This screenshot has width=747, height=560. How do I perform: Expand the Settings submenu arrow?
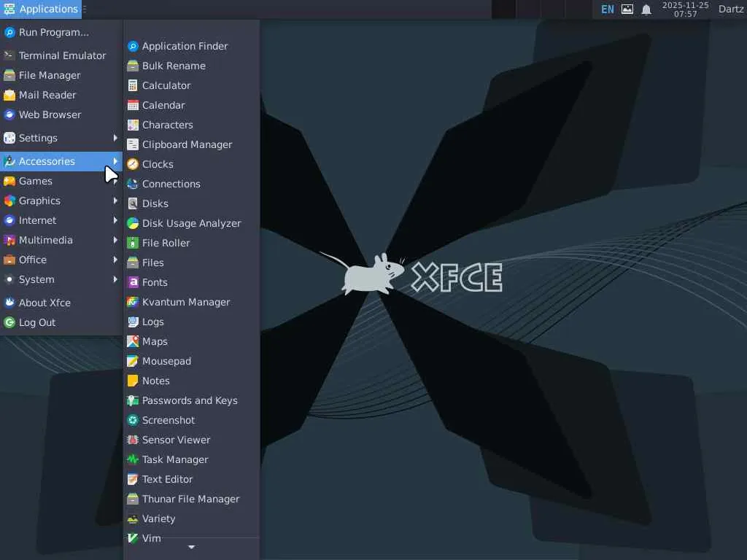click(115, 138)
